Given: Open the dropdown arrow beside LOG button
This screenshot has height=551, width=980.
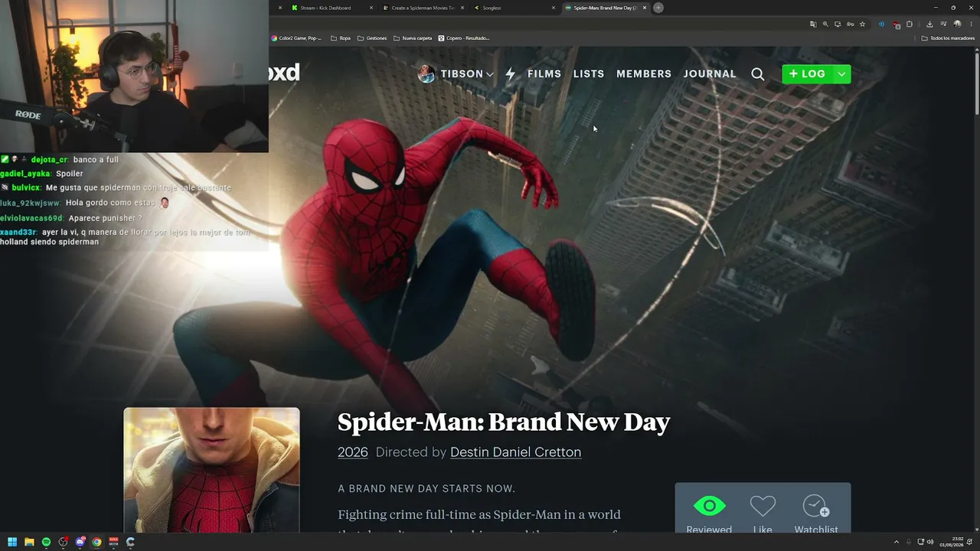Looking at the screenshot, I should [841, 74].
